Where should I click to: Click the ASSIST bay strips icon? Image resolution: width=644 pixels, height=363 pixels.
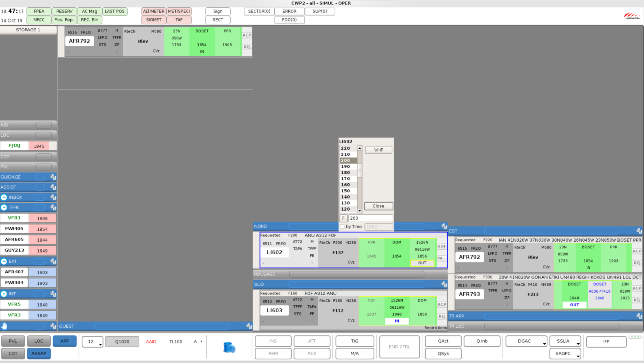(x=53, y=187)
